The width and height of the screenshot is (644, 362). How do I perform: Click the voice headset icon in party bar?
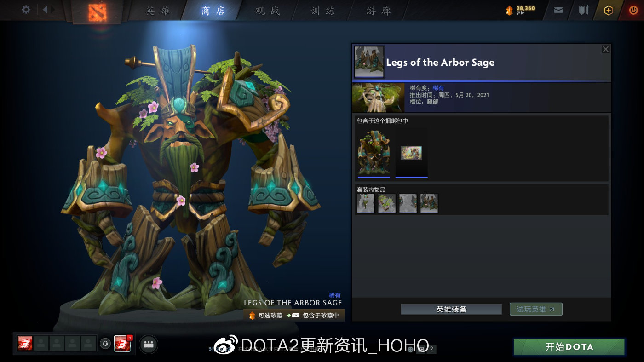pyautogui.click(x=105, y=343)
